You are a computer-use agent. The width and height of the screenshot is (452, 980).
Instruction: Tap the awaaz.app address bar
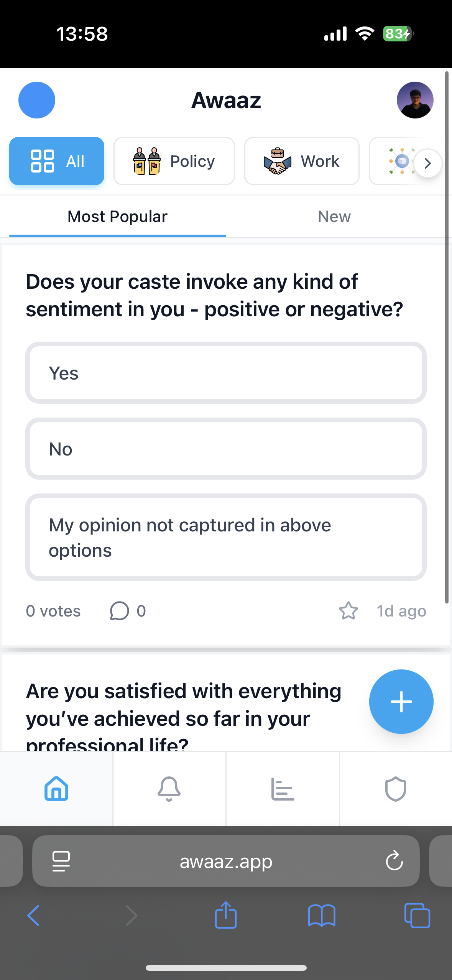click(226, 861)
